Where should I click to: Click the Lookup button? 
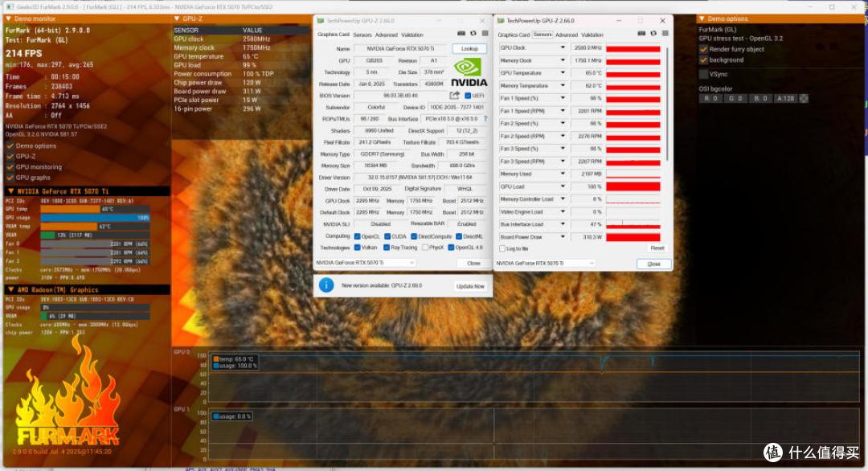[469, 49]
